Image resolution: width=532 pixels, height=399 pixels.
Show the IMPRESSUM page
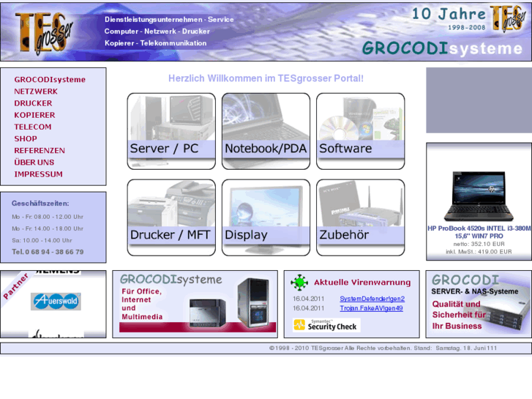coord(38,174)
